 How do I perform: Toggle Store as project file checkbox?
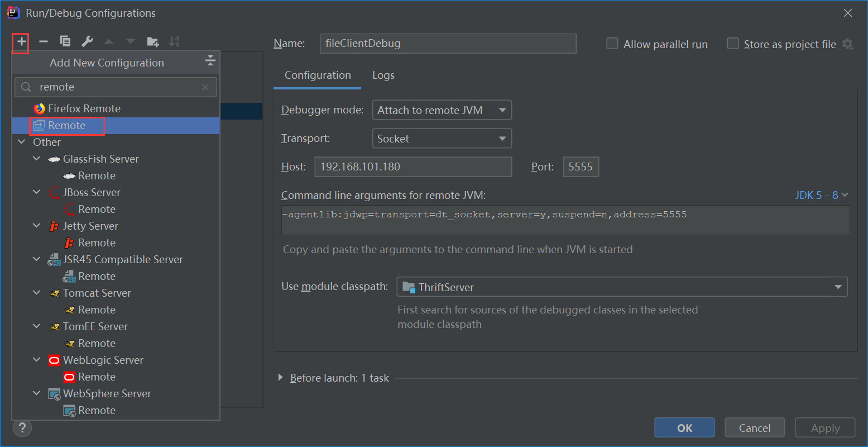point(733,44)
